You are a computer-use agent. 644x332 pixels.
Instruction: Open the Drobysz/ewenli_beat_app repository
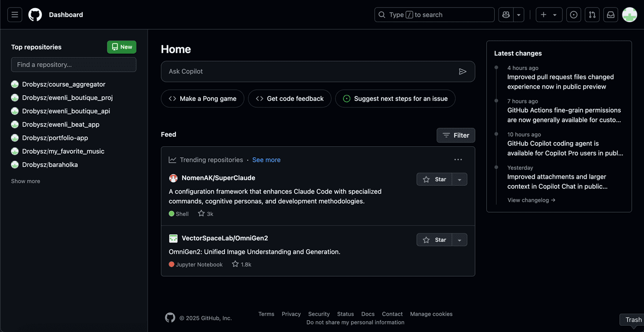(x=61, y=124)
